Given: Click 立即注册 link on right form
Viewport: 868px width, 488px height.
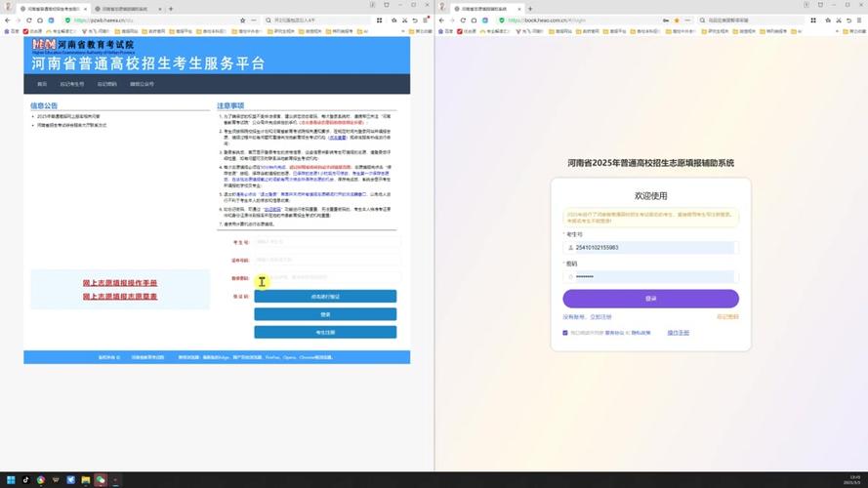Looking at the screenshot, I should (600, 317).
